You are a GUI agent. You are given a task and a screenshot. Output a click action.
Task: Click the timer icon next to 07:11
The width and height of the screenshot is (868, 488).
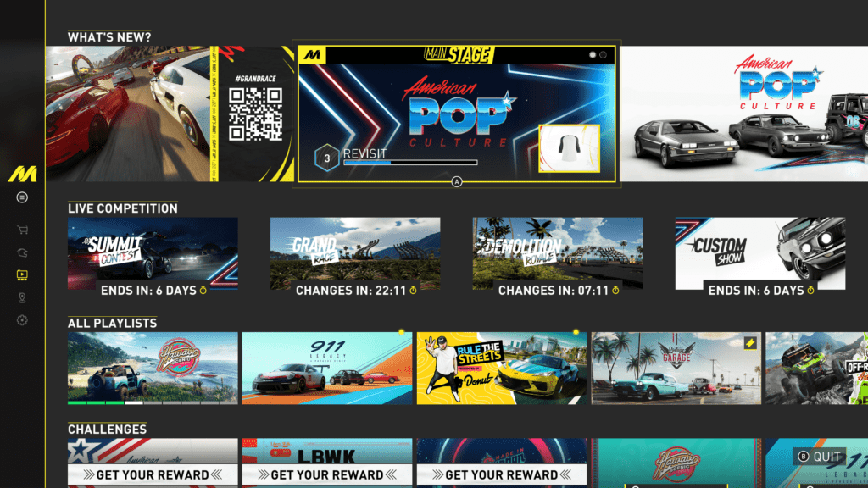pyautogui.click(x=615, y=291)
